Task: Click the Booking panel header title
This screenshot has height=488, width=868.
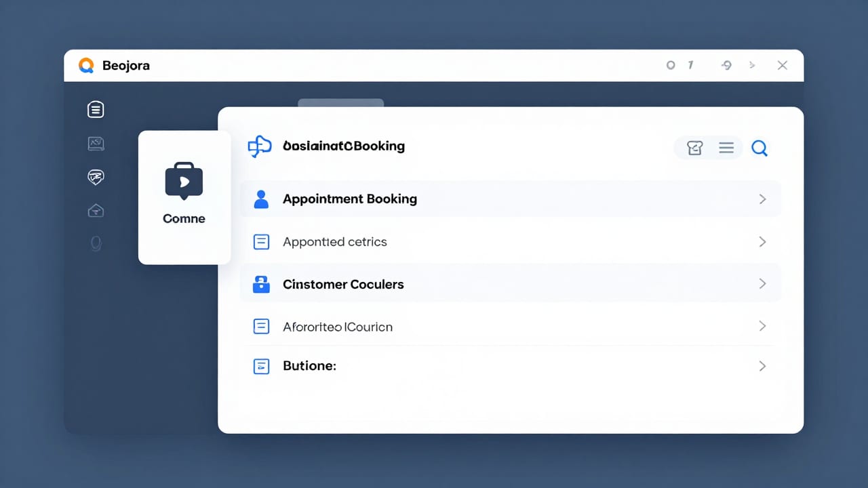Action: (344, 146)
